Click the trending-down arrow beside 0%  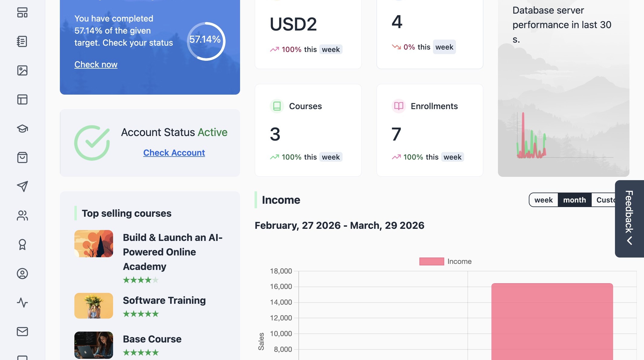tap(396, 47)
